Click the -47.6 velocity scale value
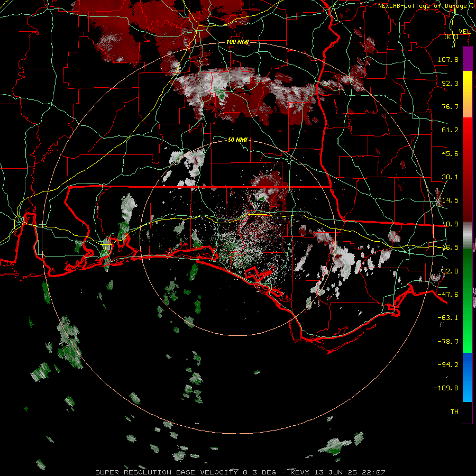The image size is (476, 476). click(x=448, y=294)
